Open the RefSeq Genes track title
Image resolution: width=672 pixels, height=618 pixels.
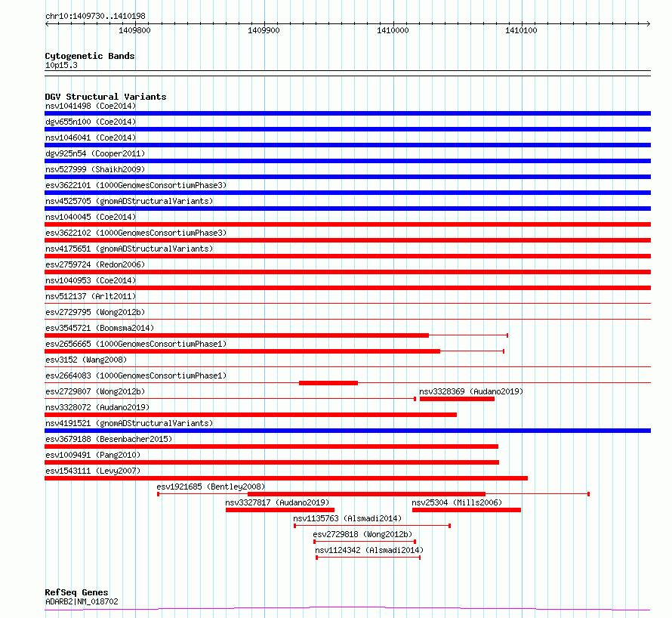[76, 592]
